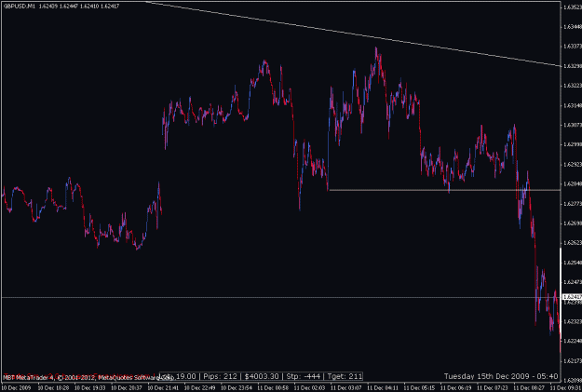
Task: Click the 11 Dec 00:58 time axis label
Action: coord(273,387)
